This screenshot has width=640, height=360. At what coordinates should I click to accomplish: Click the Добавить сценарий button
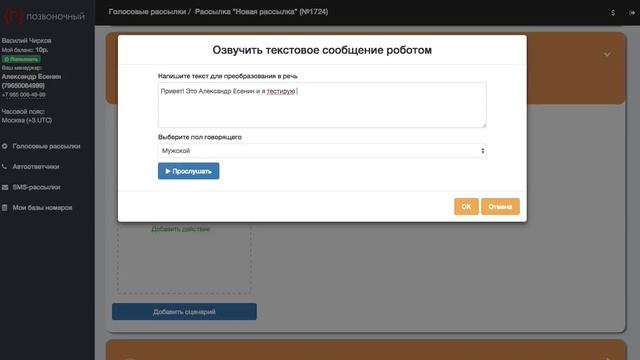pyautogui.click(x=184, y=312)
